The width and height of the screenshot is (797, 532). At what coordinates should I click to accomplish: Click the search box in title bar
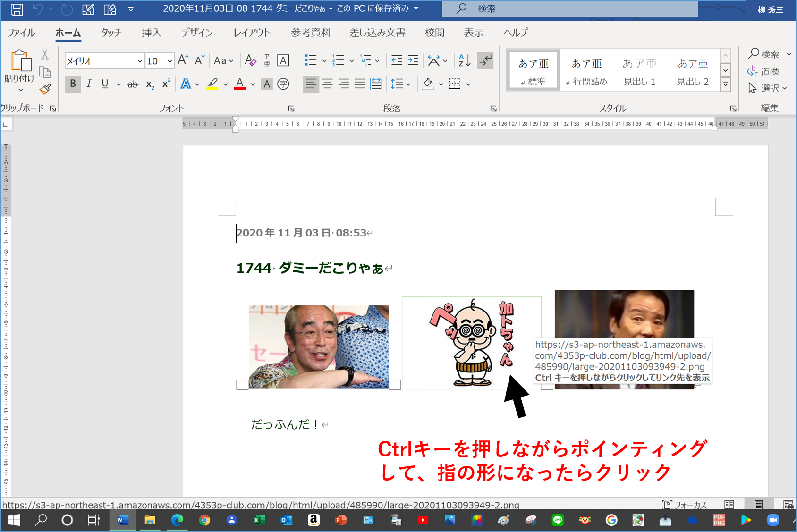[x=570, y=8]
